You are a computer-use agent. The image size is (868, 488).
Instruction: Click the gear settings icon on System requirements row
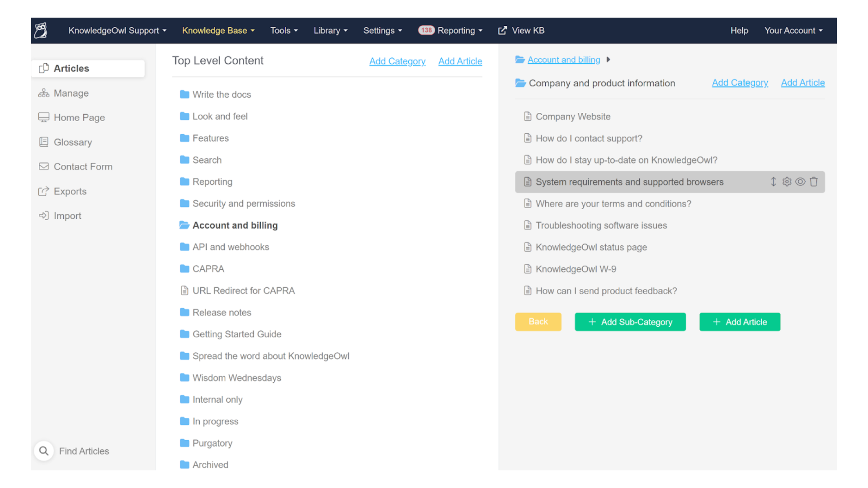click(787, 182)
